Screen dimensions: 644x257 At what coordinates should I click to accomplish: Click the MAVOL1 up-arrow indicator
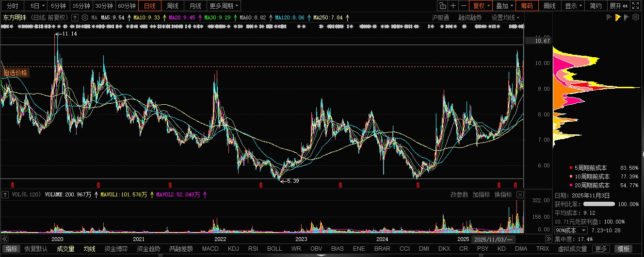[x=151, y=194]
